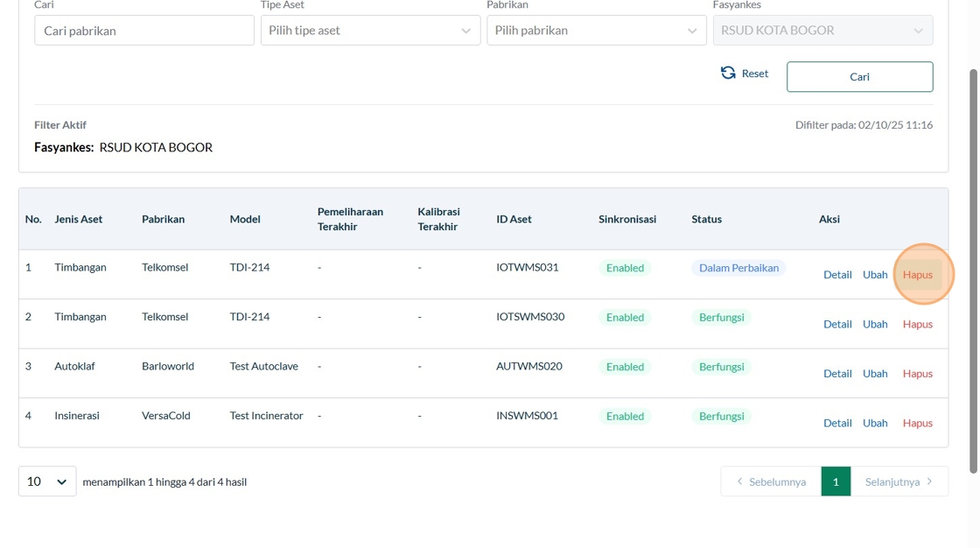
Task: Click the Selanjutnya next page button
Action: coord(899,481)
